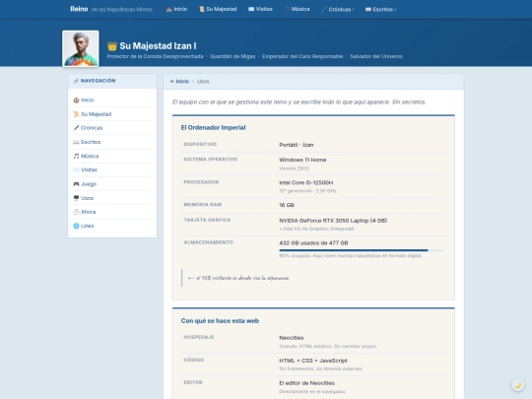Viewport: 532px width, 399px height.
Task: Click the Portátil · Izan device value
Action: (297, 145)
